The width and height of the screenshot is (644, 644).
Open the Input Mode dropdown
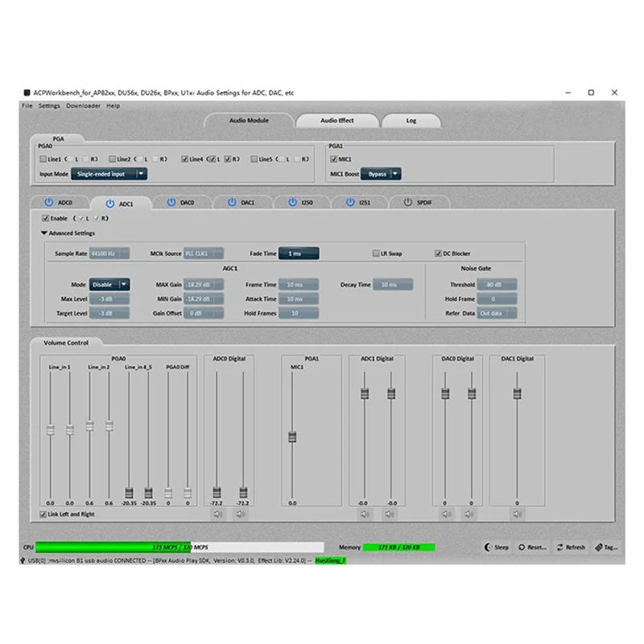point(109,173)
